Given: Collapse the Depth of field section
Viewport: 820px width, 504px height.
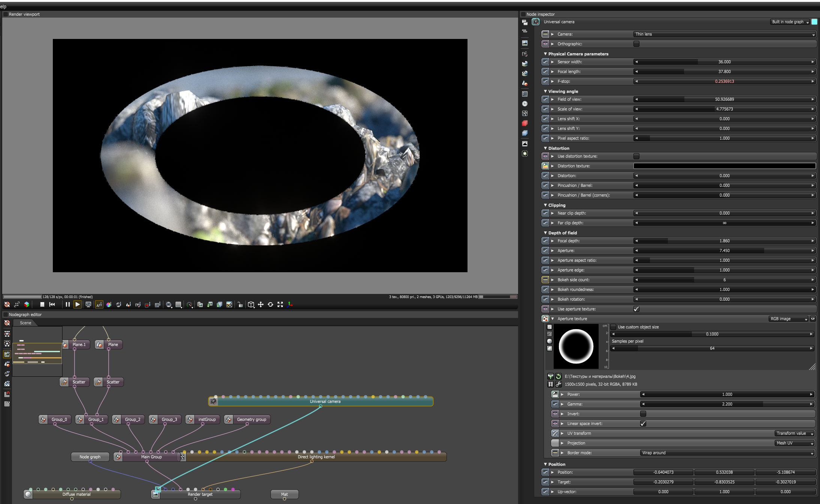Looking at the screenshot, I should pos(545,233).
